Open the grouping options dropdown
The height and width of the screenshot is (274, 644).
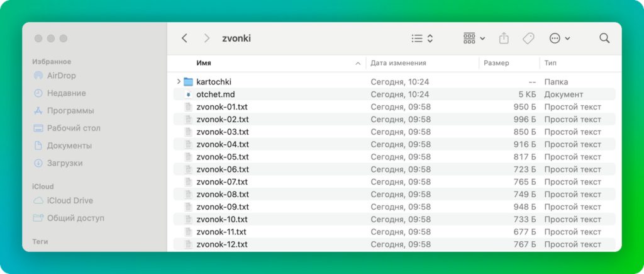click(474, 38)
